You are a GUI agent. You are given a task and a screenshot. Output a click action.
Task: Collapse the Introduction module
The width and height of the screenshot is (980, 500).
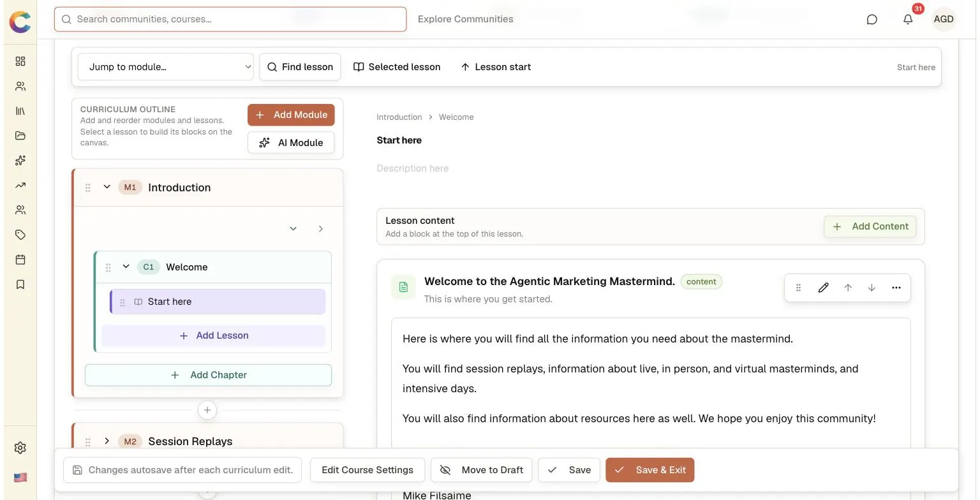point(107,187)
